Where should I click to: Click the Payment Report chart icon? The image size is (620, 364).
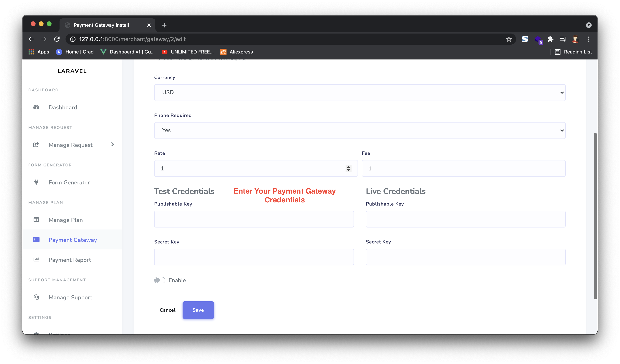pyautogui.click(x=36, y=260)
